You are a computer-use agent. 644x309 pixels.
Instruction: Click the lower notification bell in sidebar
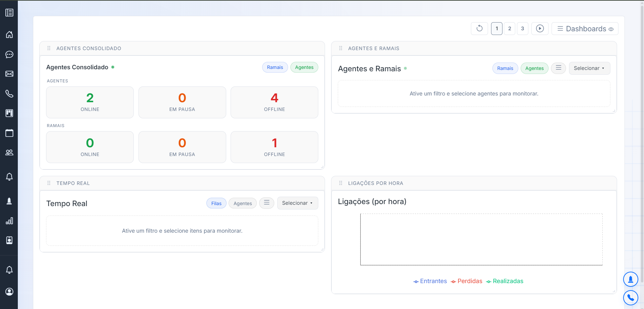9,270
